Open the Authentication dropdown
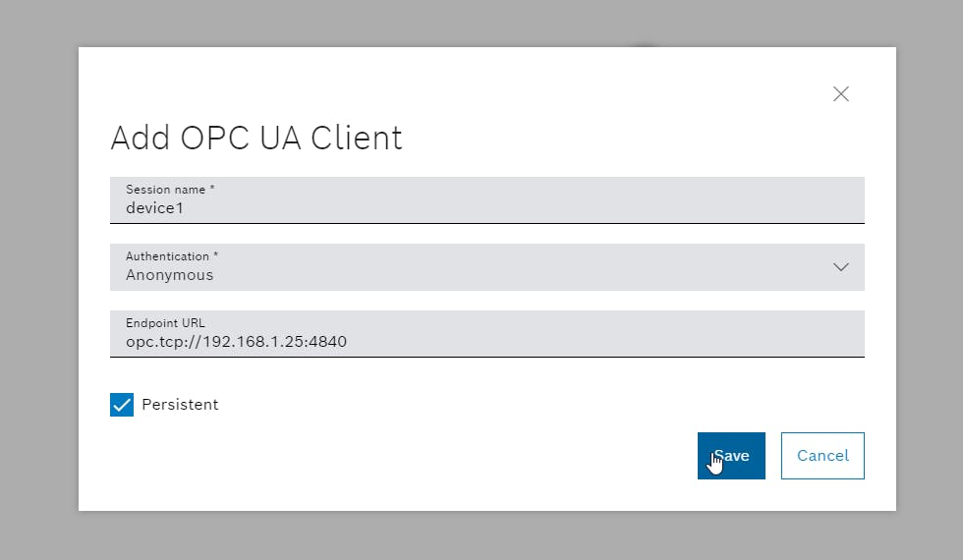 [487, 267]
